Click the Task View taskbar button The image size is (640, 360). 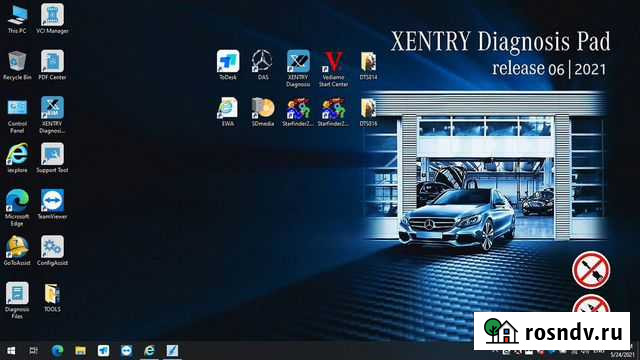tap(34, 351)
